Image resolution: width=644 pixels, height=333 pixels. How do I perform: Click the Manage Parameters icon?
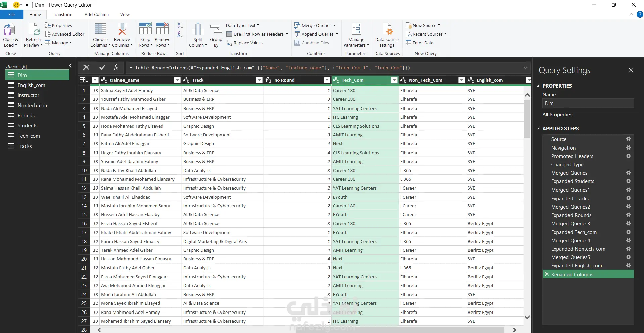coord(356,29)
